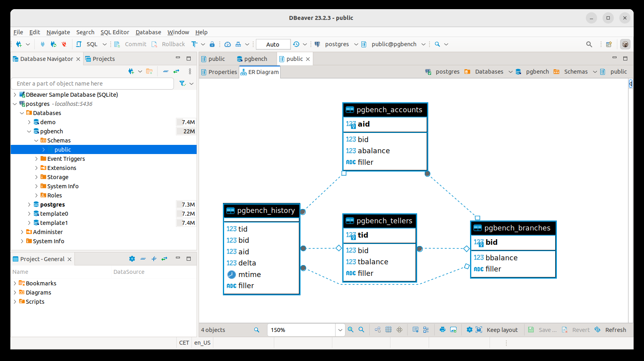Viewport: 644px width, 361px height.
Task: Open the zoom level 150% dropdown
Action: (x=340, y=330)
